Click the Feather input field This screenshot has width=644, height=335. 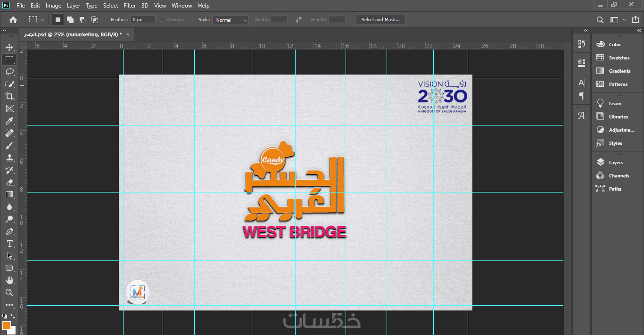click(143, 20)
